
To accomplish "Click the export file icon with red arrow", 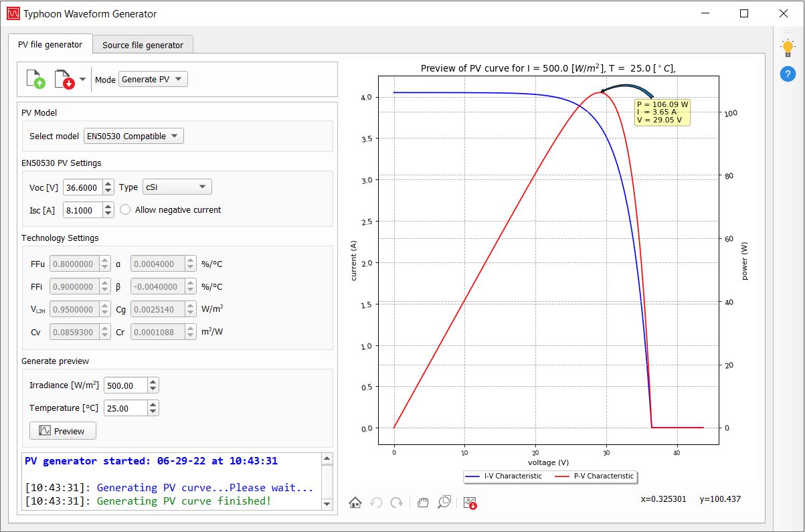I will pos(64,79).
